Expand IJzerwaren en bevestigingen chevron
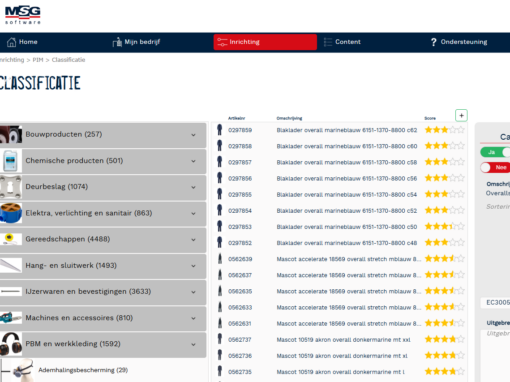 [x=193, y=292]
